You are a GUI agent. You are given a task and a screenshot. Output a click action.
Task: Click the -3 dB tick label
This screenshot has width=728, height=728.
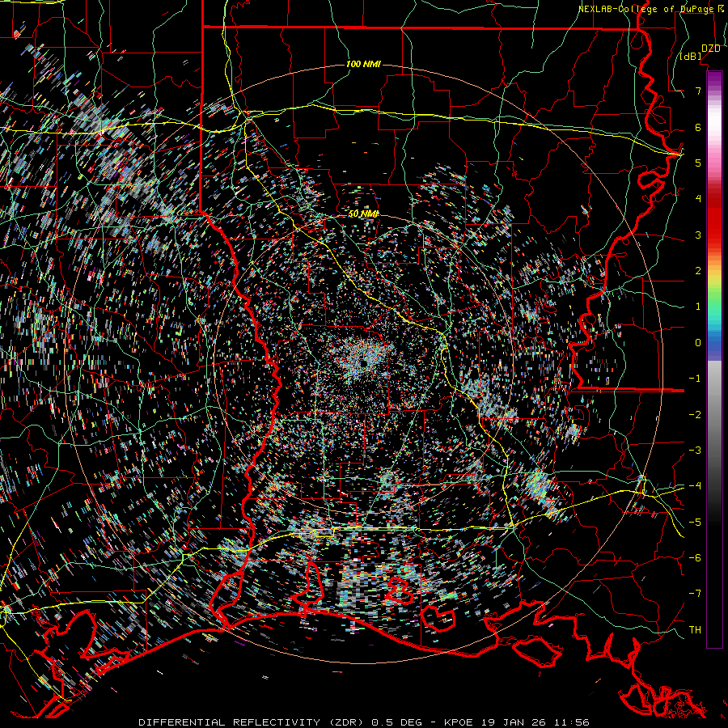[x=695, y=451]
